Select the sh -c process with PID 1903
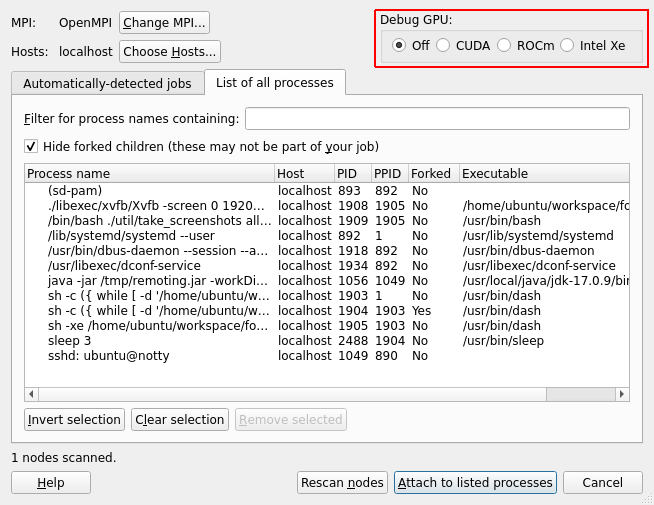This screenshot has width=654, height=505. pos(327,296)
